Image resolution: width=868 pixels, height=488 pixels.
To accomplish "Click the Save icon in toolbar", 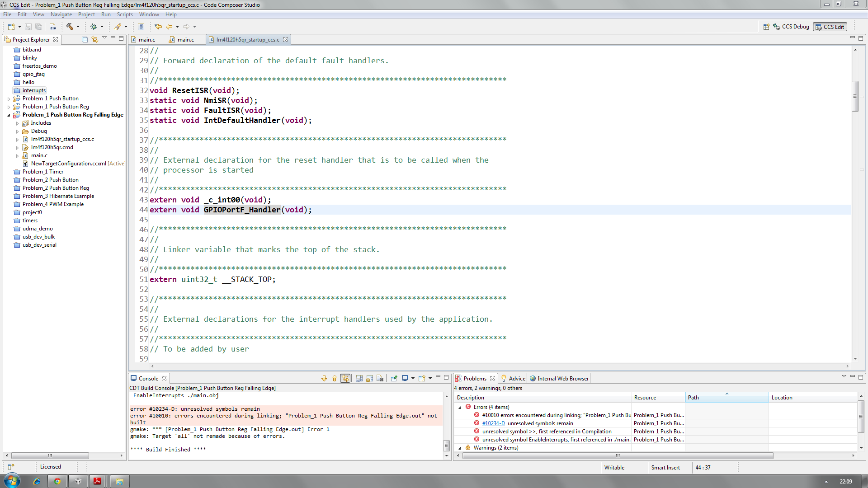I will click(x=28, y=27).
